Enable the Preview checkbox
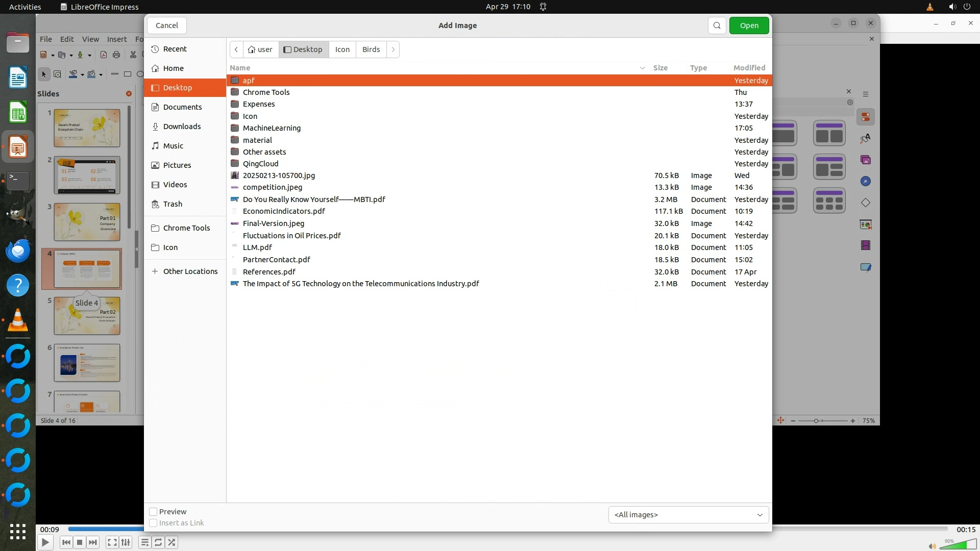Screen dimensions: 980x551 (153, 512)
